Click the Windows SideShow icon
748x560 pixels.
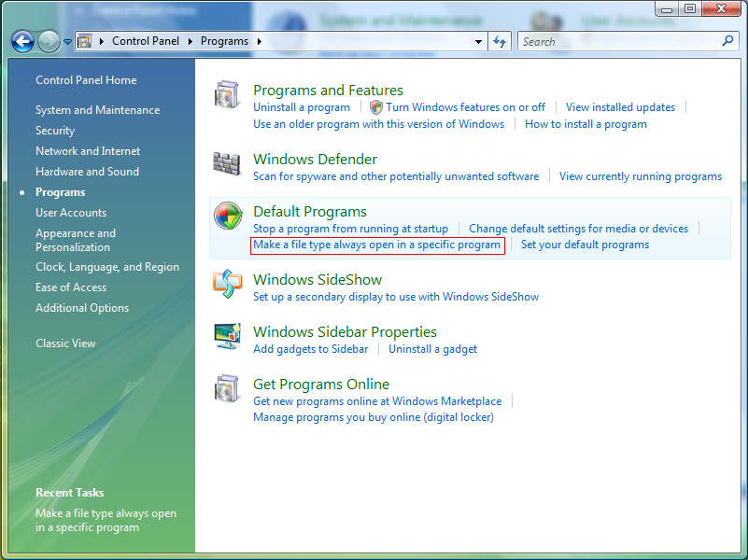pos(228,284)
